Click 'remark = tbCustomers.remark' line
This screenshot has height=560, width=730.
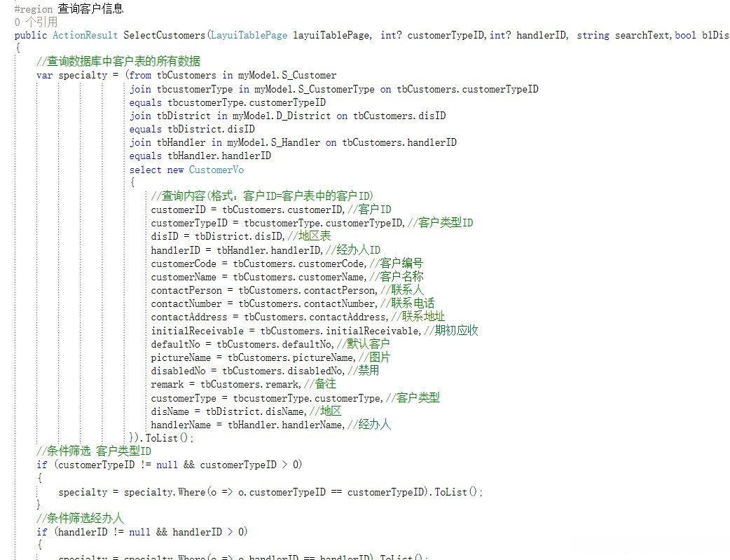click(226, 384)
